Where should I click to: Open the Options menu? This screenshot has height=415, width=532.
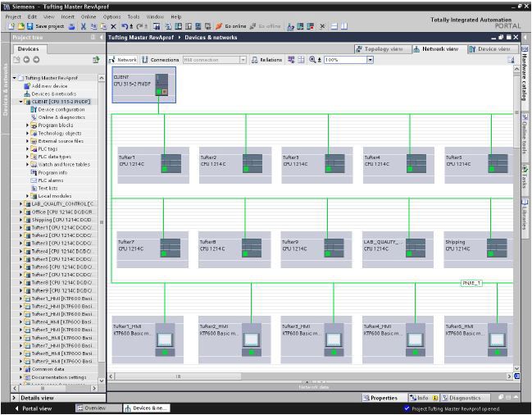tap(111, 16)
